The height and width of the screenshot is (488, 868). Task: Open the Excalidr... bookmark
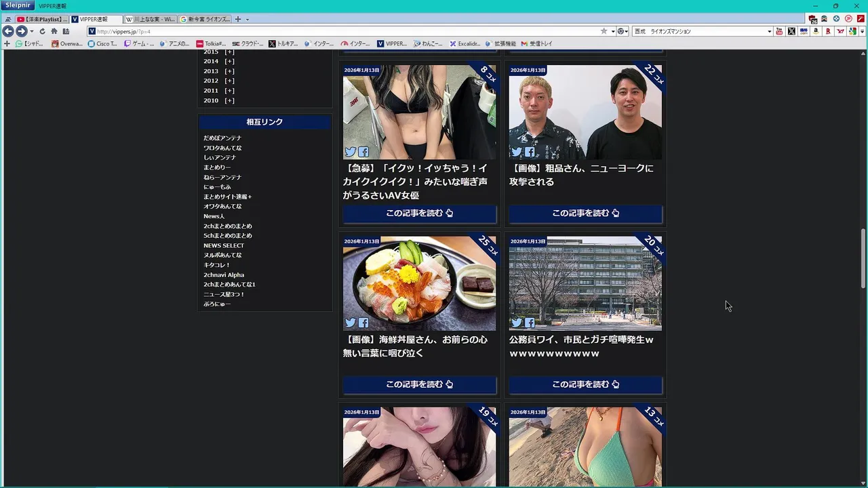(x=465, y=43)
